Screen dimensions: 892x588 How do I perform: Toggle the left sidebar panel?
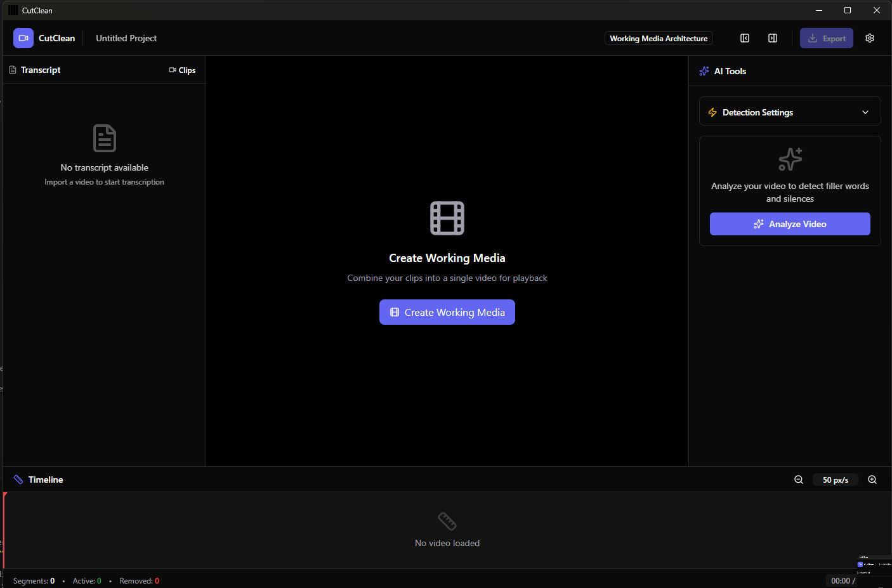point(745,38)
